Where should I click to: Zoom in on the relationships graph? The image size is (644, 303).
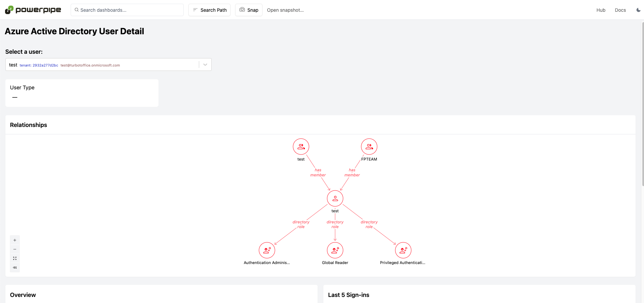(x=15, y=240)
